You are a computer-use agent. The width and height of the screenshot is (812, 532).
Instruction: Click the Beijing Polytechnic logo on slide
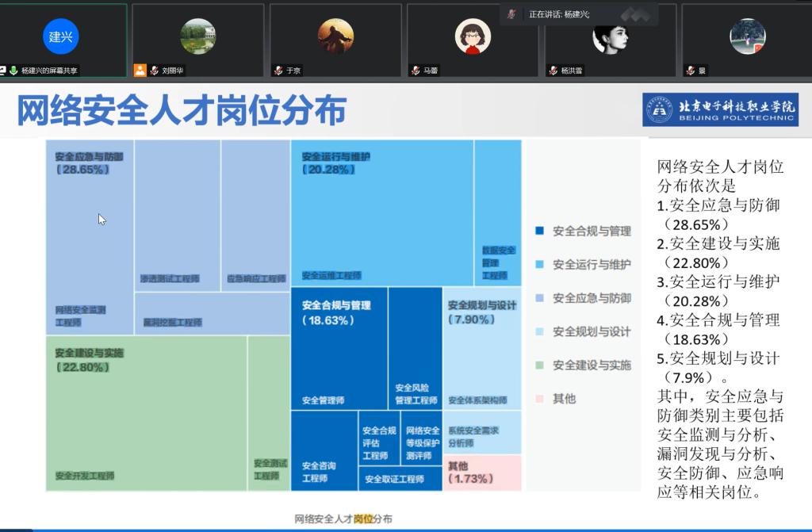[720, 109]
